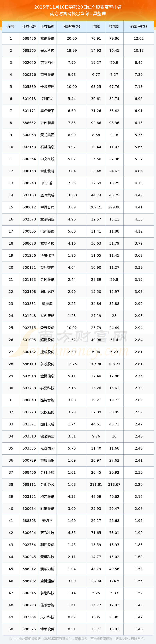Click the page title about 20日线乖离率排名
Image resolution: width=156 pixels, height=644 pixels.
click(78, 7)
